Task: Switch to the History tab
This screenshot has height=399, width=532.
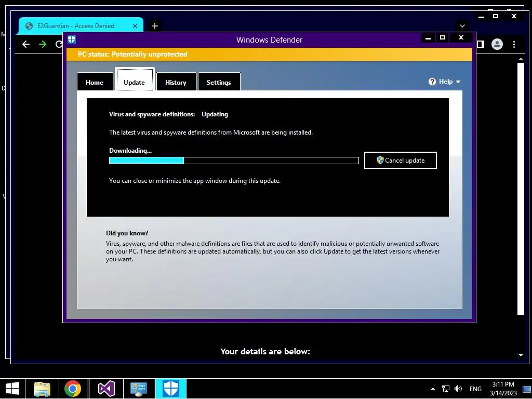Action: coord(176,82)
